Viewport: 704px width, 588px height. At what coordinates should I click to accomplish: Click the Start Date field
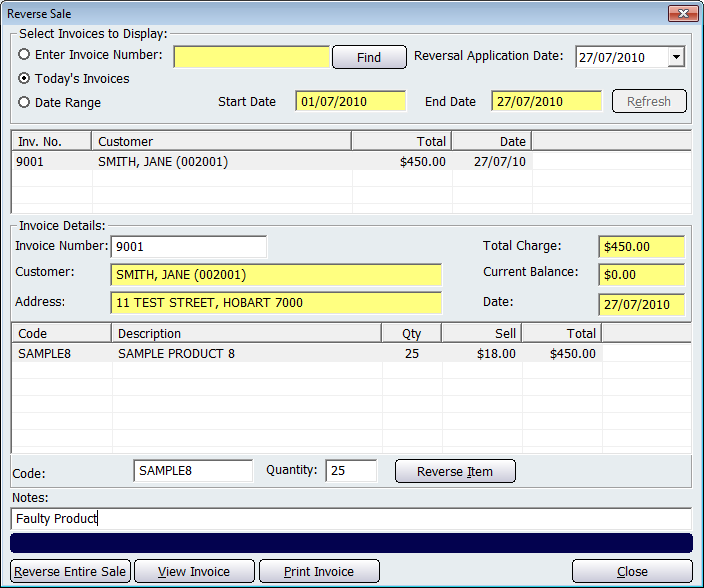350,101
